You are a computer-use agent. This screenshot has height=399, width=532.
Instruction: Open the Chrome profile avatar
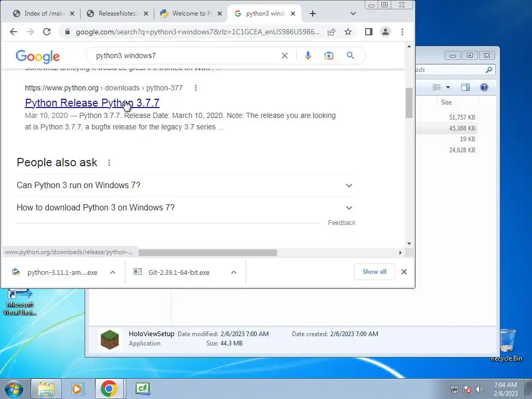click(385, 32)
